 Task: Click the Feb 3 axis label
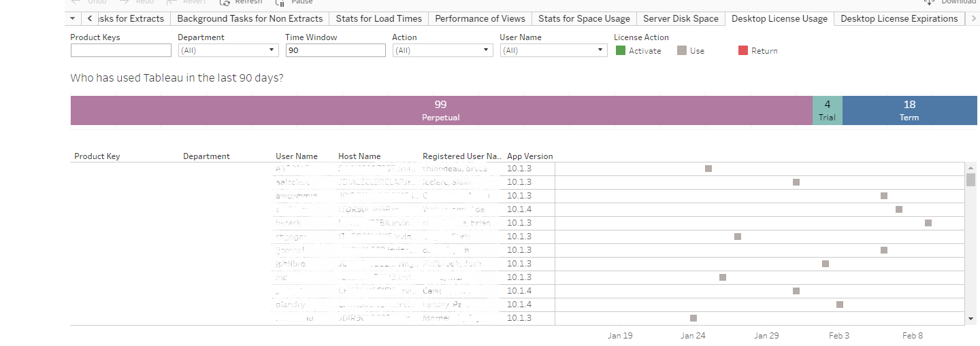[839, 336]
